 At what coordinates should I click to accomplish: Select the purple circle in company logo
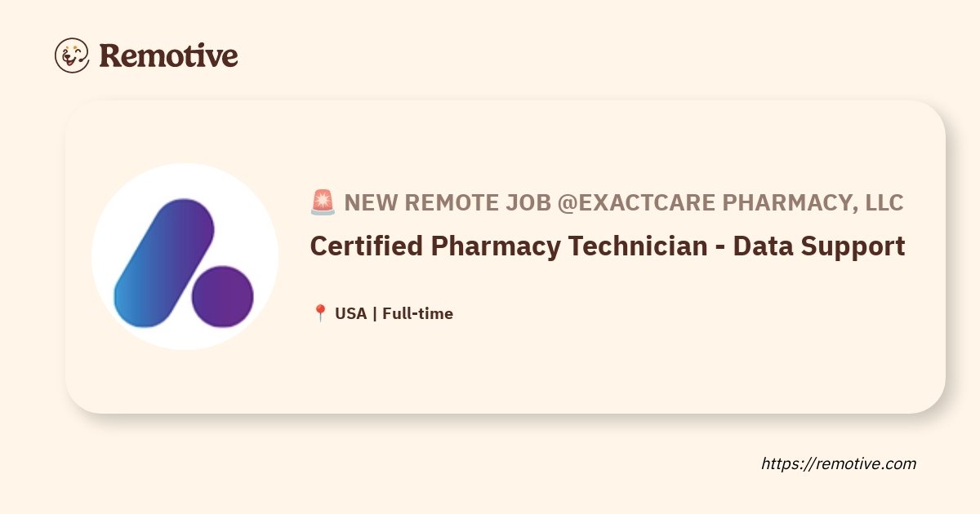pos(222,297)
